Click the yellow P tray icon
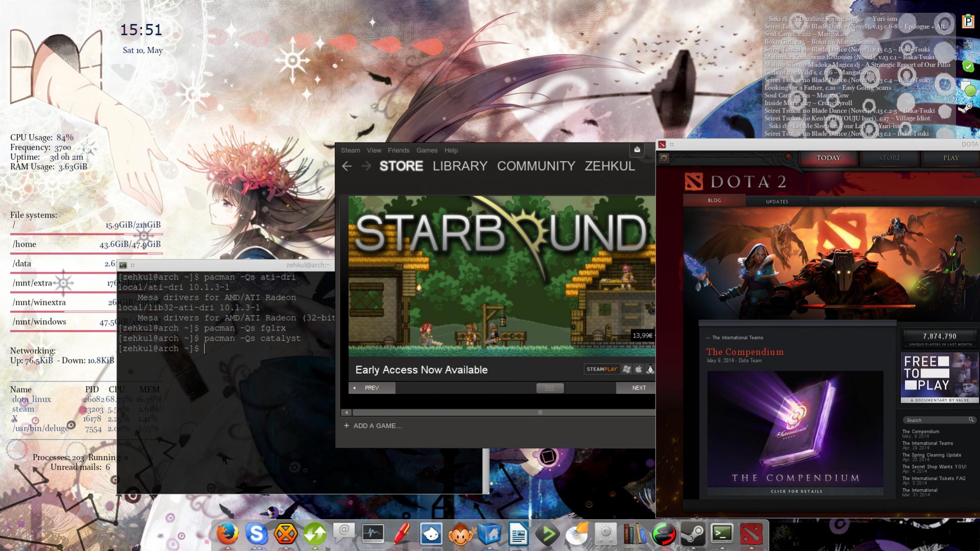Viewport: 980px width, 551px height. coord(968,21)
